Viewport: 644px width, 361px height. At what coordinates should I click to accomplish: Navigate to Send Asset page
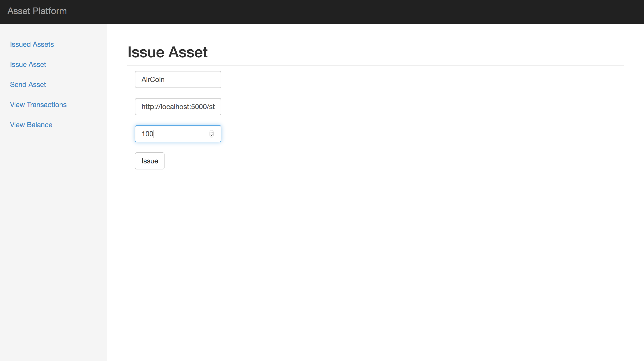28,84
